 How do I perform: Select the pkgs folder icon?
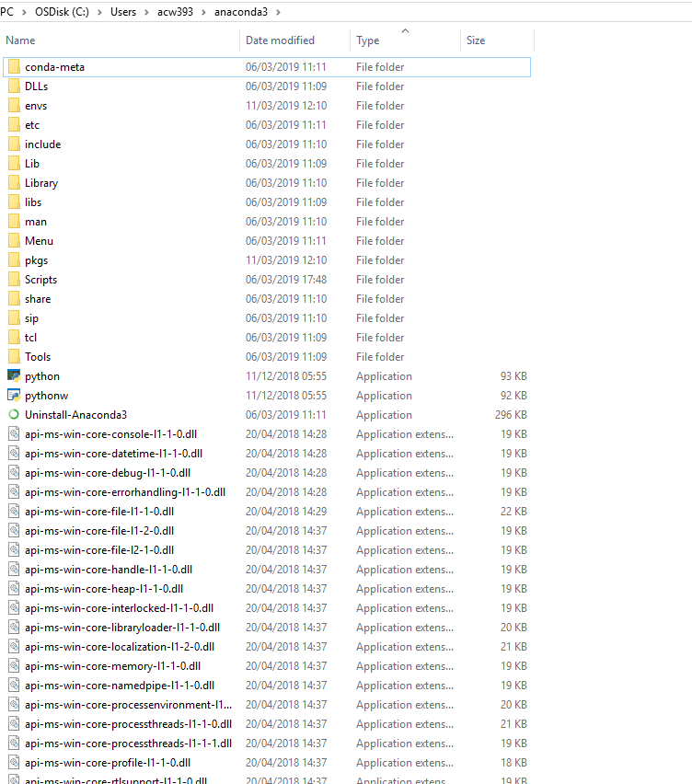tap(14, 260)
